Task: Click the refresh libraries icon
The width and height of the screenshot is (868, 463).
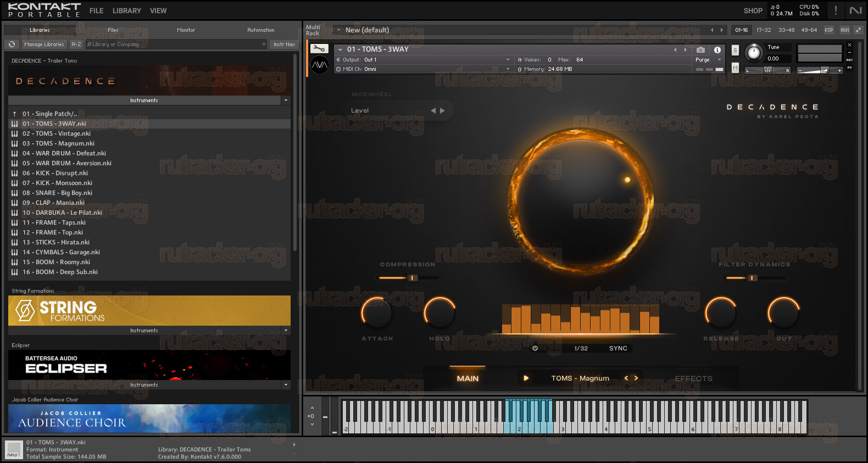Action: [12, 44]
